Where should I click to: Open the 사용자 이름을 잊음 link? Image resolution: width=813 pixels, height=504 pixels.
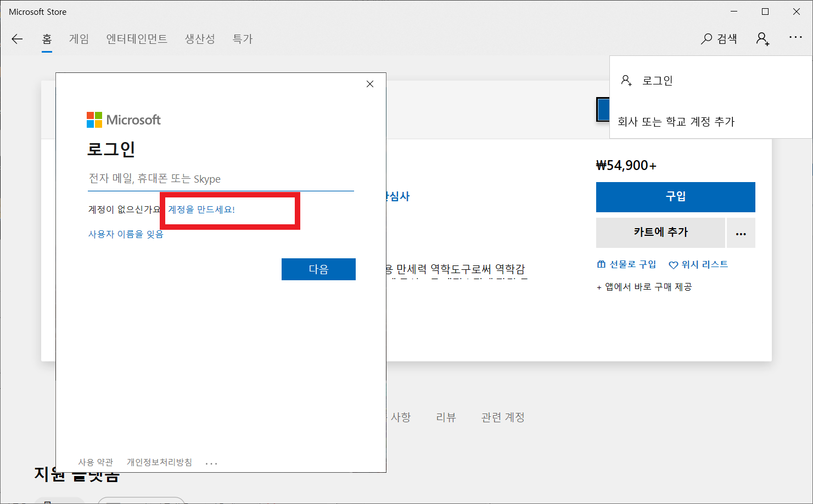(126, 234)
